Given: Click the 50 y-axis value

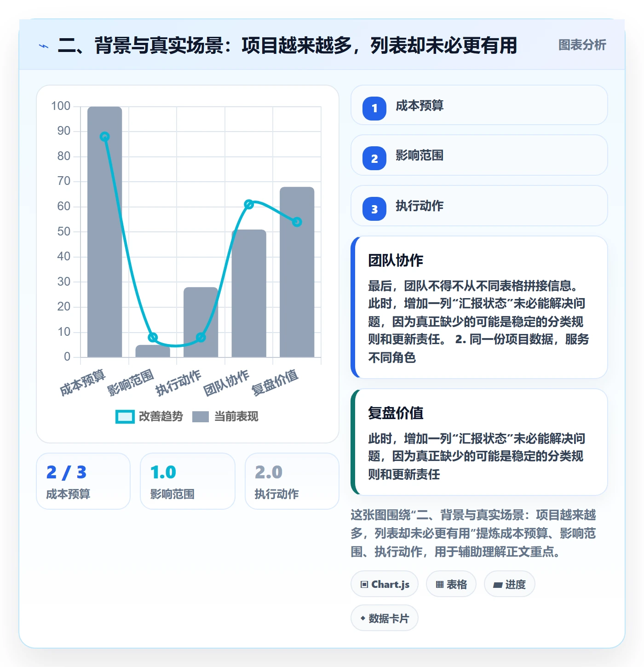Looking at the screenshot, I should [x=64, y=231].
